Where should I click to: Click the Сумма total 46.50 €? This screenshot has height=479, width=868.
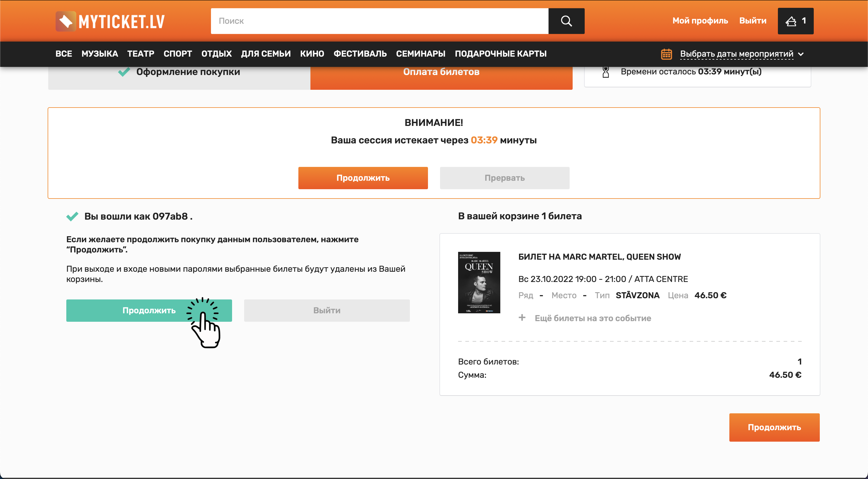785,375
